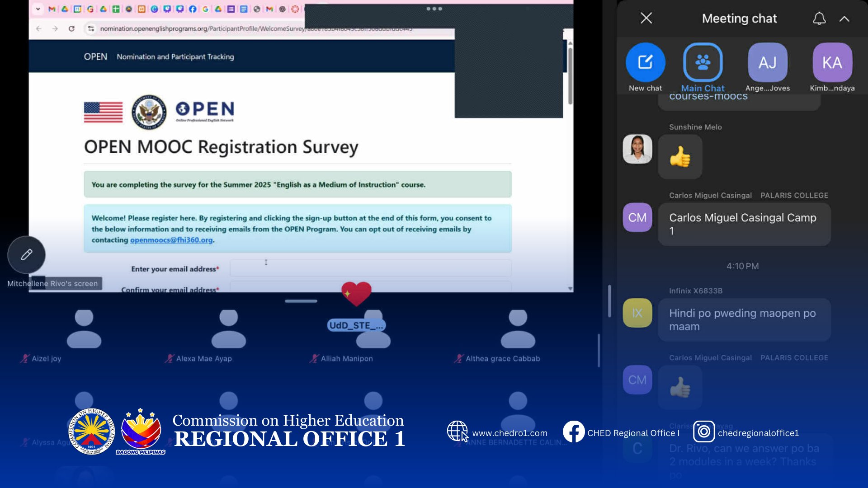Tap the muted mic icon beside Althea grace Cabbab

tap(459, 358)
